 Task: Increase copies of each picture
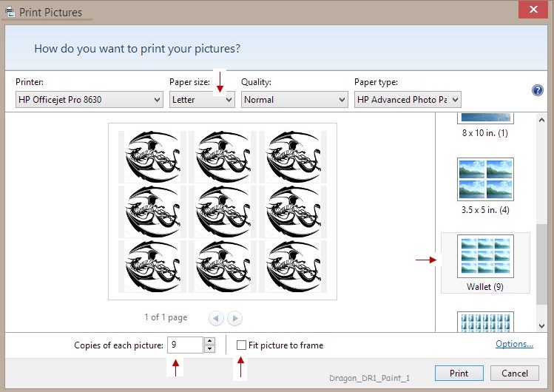(x=209, y=341)
